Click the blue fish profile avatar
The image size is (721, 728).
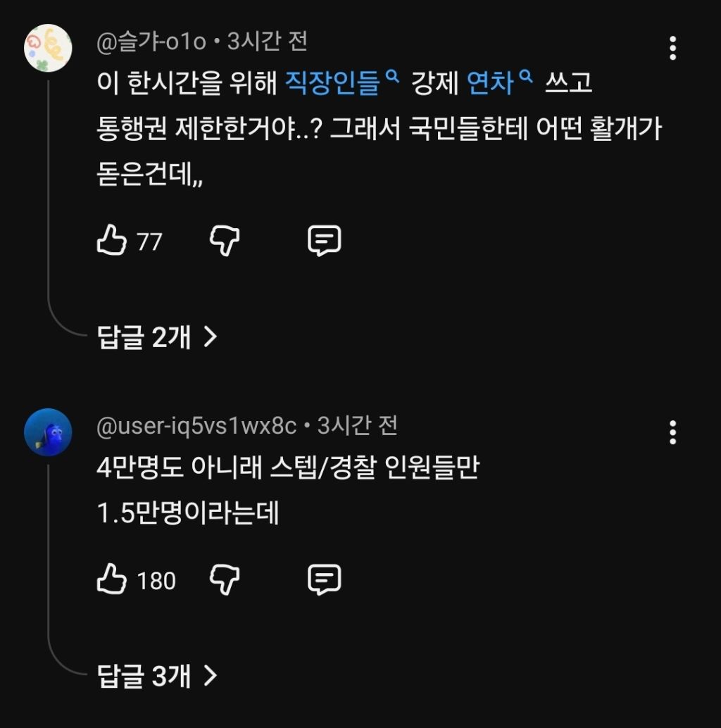pyautogui.click(x=48, y=432)
